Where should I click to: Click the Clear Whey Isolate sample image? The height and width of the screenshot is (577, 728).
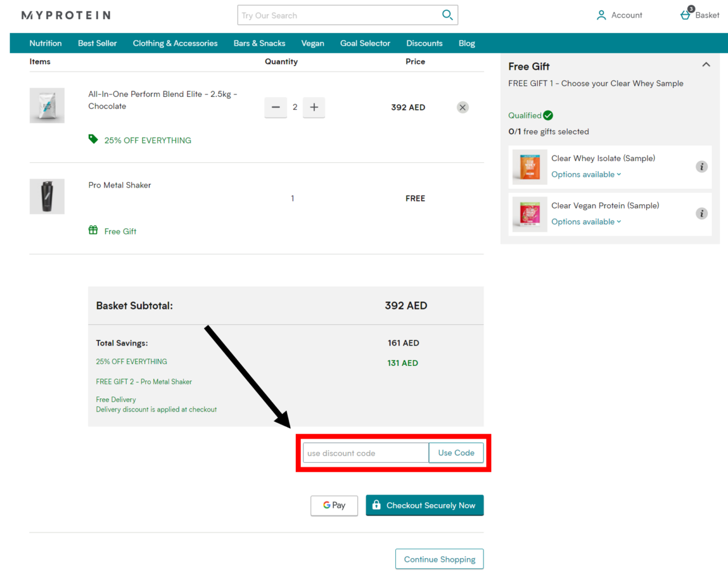[x=530, y=167]
